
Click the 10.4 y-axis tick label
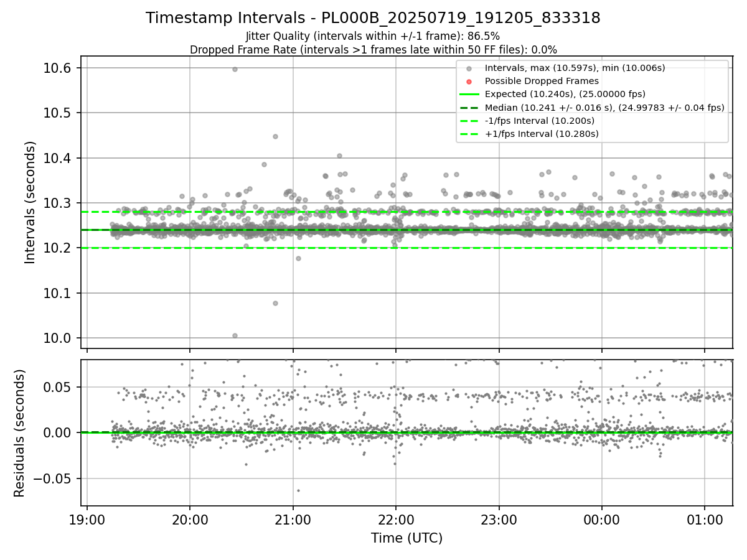58,158
